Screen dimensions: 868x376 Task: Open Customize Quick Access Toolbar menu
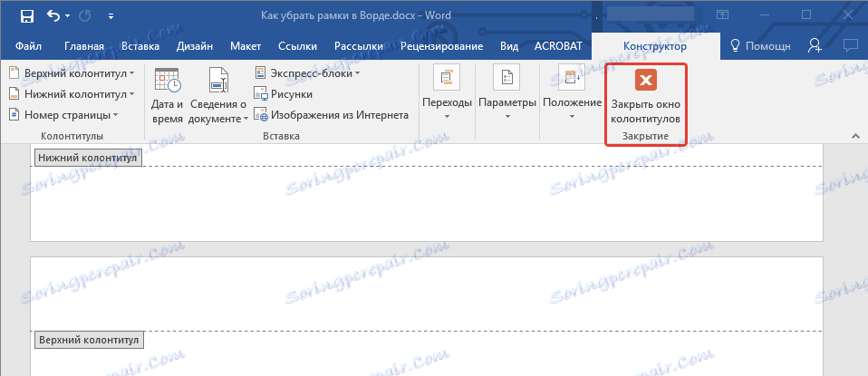pyautogui.click(x=111, y=16)
